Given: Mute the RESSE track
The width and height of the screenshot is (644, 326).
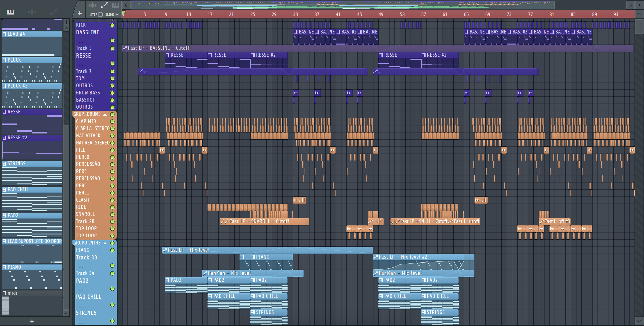Looking at the screenshot, I should coord(112,64).
